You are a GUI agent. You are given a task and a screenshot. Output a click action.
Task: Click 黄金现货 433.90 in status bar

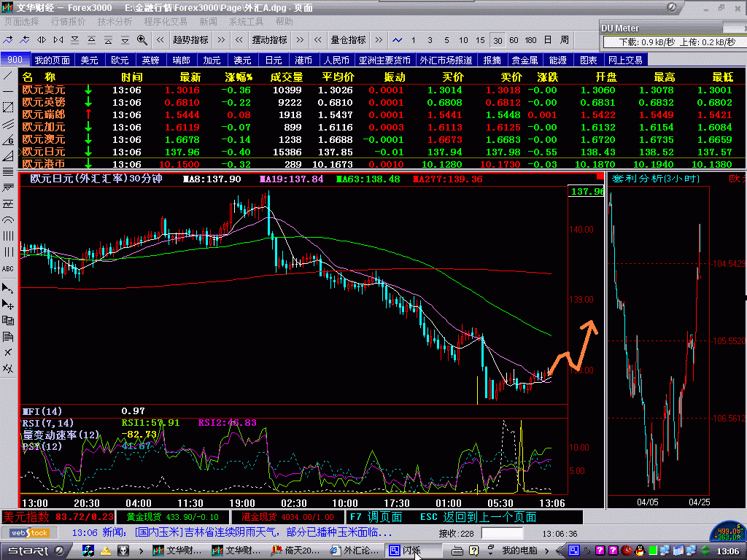(172, 517)
